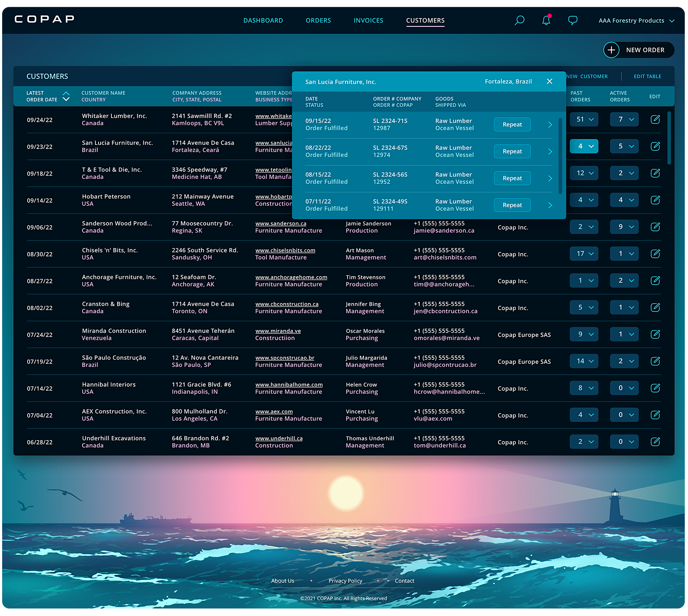Open Privacy Policy footer link
Viewport: 688px width, 616px height.
click(x=345, y=581)
